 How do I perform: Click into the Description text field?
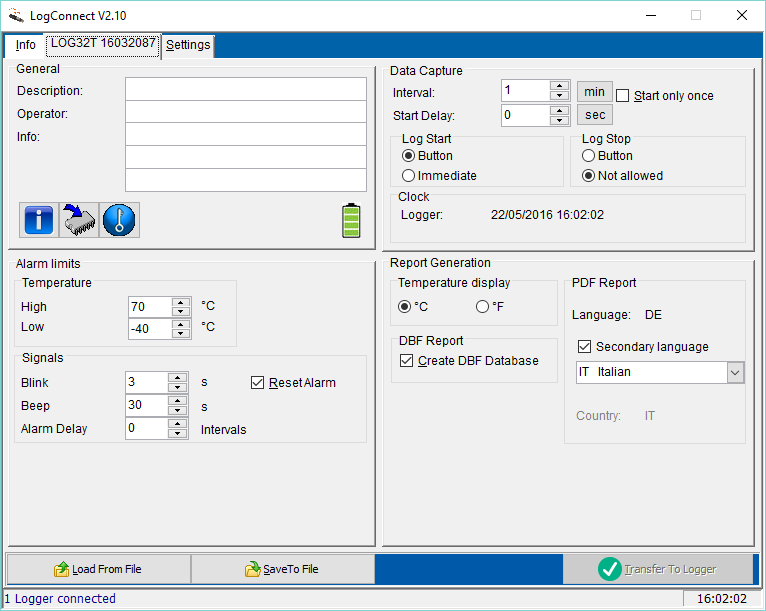(245, 90)
